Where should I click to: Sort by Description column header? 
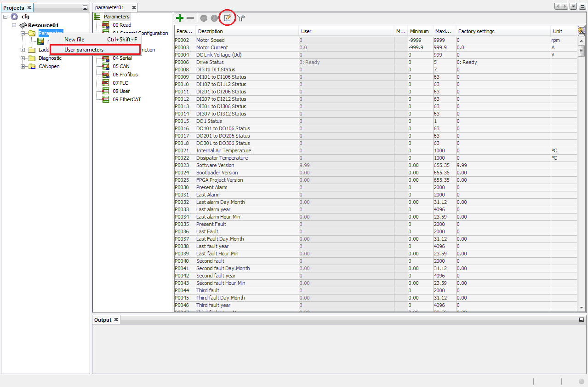[x=247, y=31]
